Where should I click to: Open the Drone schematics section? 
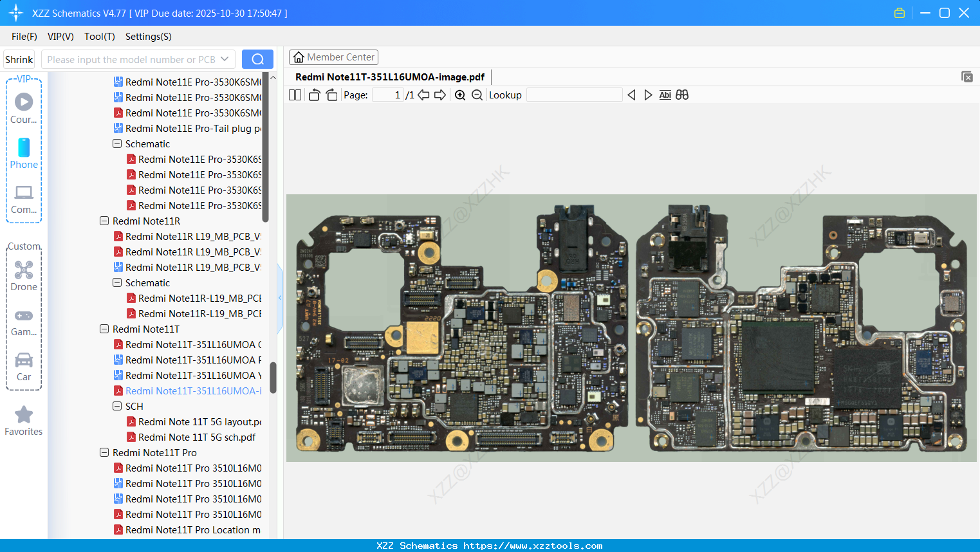click(x=24, y=275)
